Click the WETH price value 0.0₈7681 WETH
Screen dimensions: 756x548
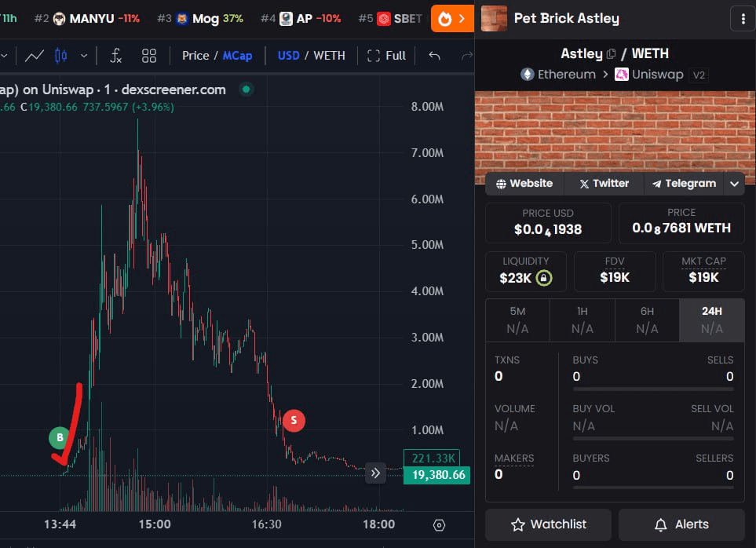coord(681,228)
